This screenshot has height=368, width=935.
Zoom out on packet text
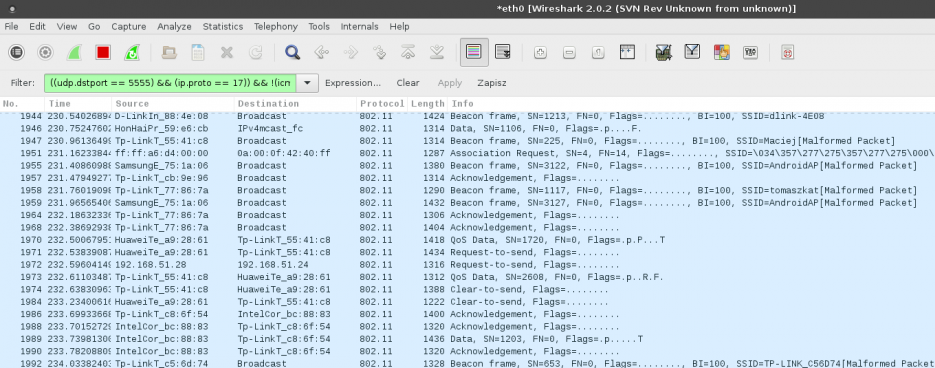coord(569,52)
